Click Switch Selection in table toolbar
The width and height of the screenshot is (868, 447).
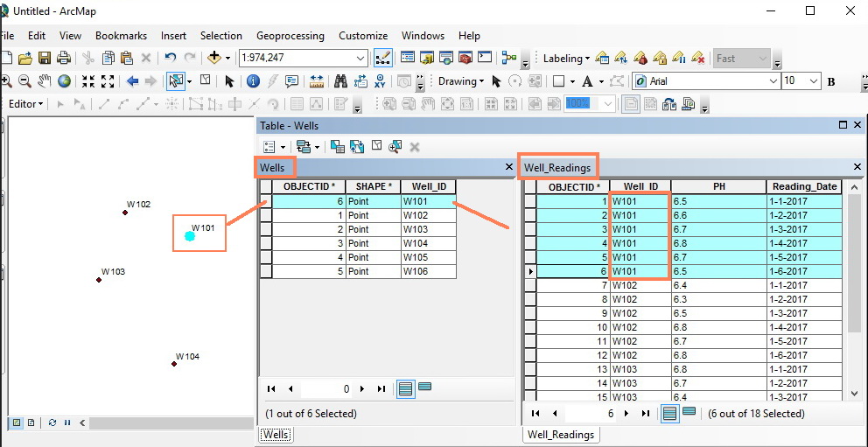coord(357,147)
